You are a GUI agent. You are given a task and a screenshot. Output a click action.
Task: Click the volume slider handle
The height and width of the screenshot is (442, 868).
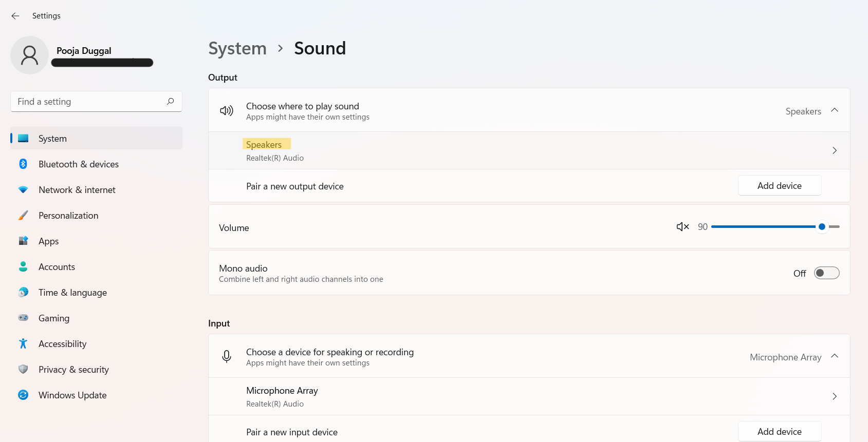click(x=822, y=227)
